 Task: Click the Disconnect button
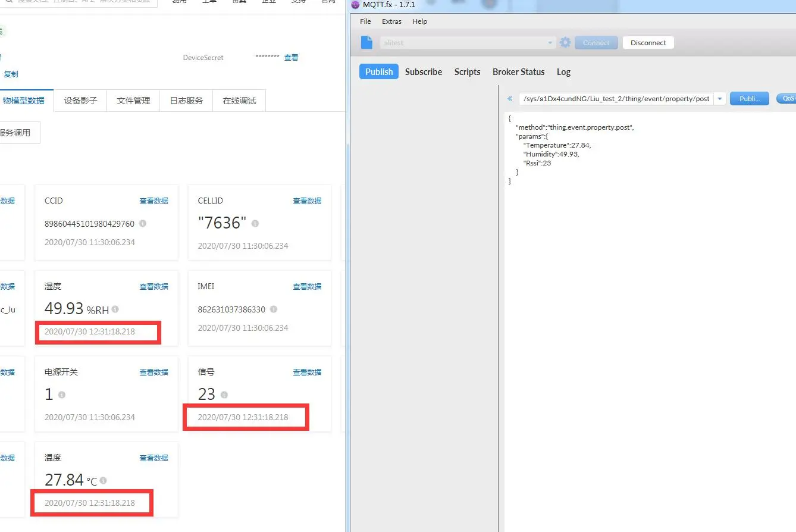click(648, 43)
